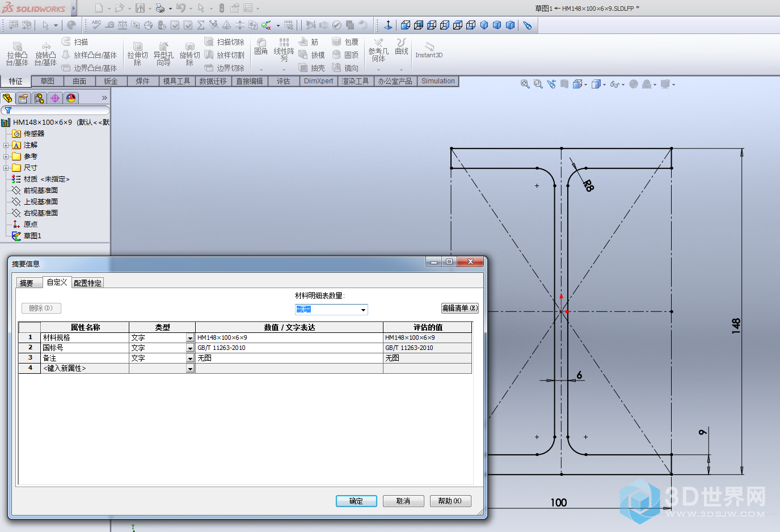This screenshot has width=780, height=532.
Task: Open type dropdown for 材料规格 row
Action: 190,337
